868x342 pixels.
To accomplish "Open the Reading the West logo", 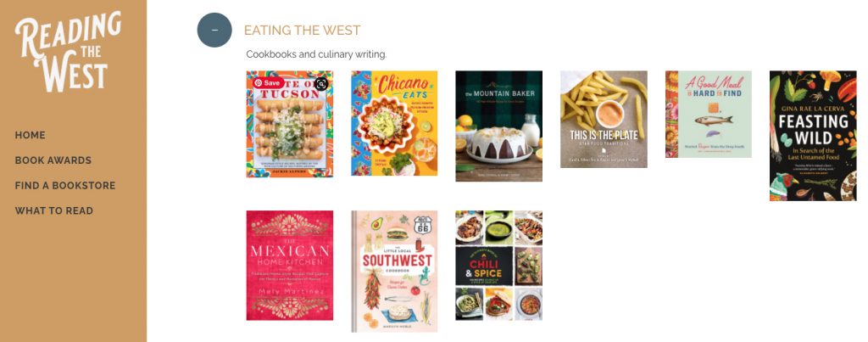I will [x=68, y=52].
